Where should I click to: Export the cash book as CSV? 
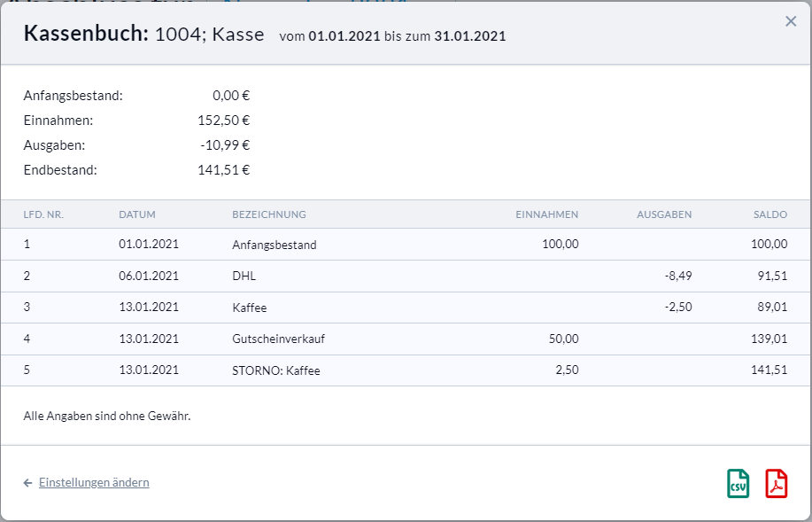point(738,484)
